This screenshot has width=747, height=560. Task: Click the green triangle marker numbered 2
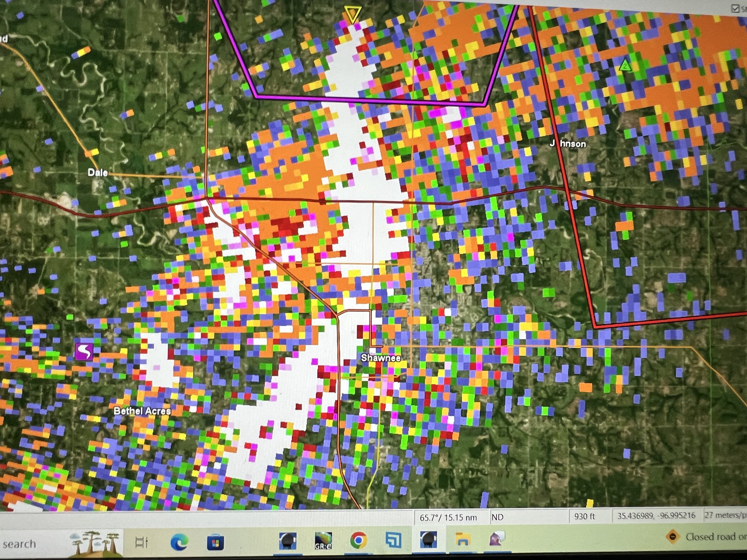(x=625, y=66)
